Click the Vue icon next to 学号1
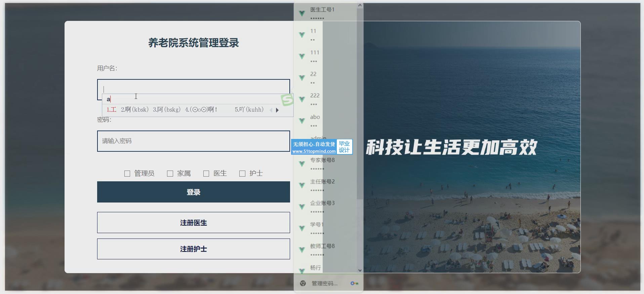 click(x=302, y=228)
